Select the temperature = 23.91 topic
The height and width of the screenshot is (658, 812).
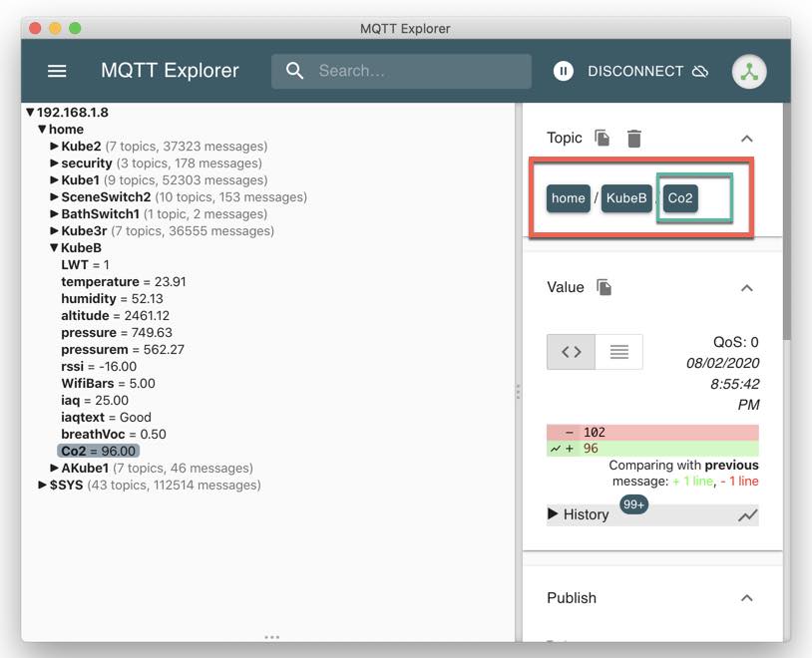124,282
